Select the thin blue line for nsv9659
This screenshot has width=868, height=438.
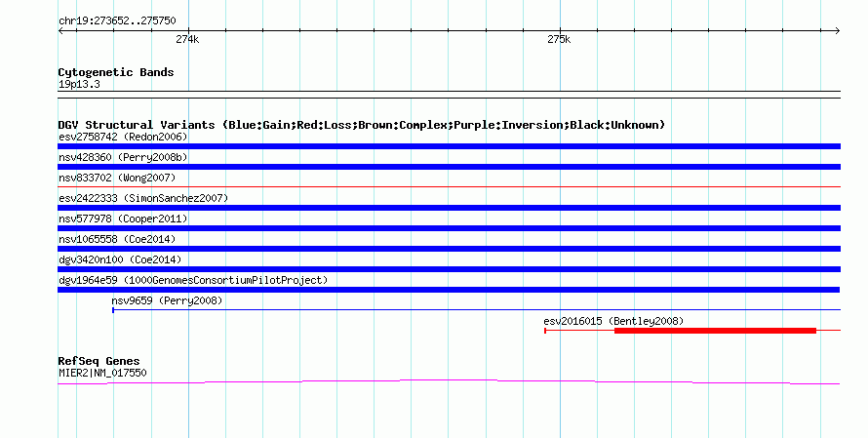click(477, 310)
